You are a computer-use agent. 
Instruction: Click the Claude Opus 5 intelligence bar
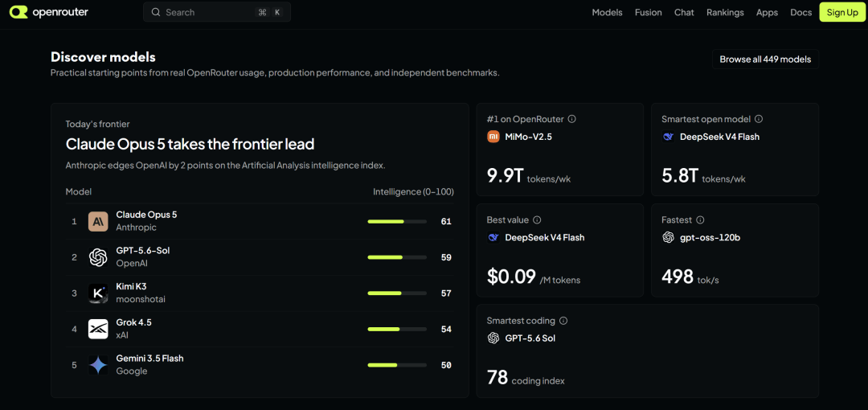397,222
